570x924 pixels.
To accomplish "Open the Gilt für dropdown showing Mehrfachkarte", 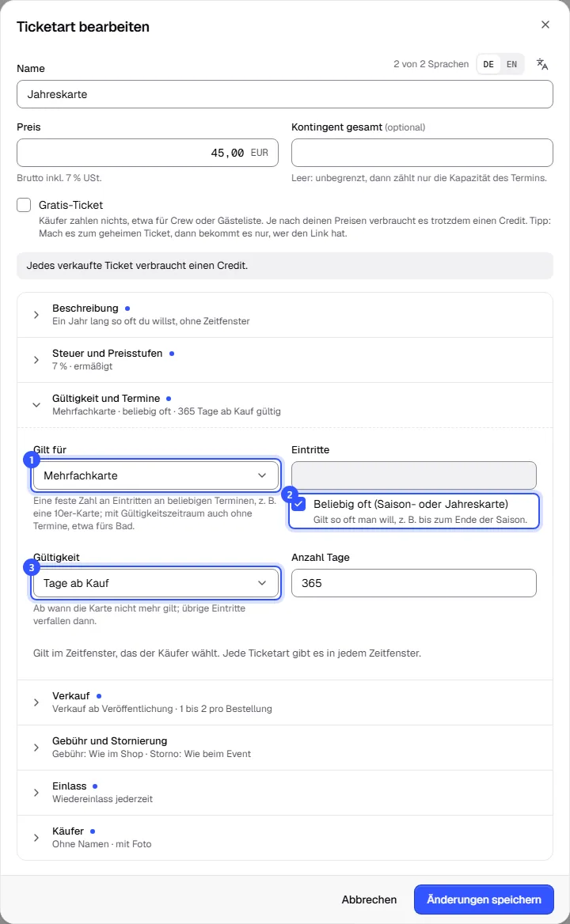I will [x=156, y=475].
